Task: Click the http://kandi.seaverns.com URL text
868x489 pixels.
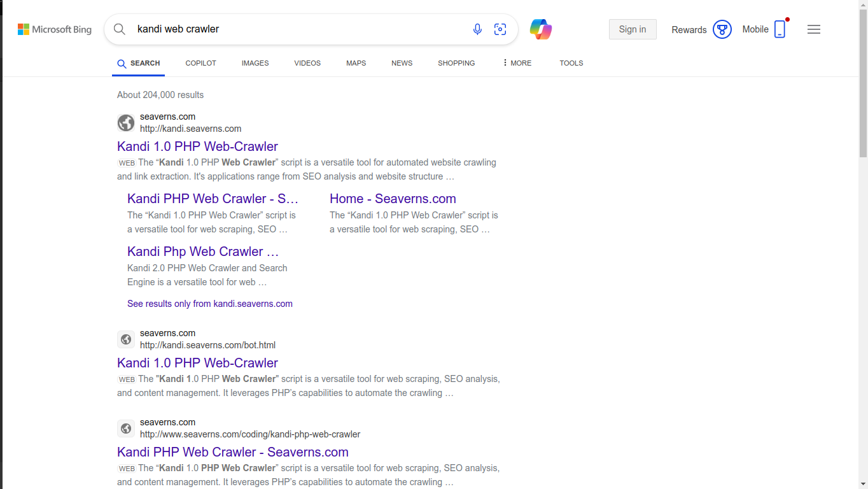Action: click(x=191, y=129)
